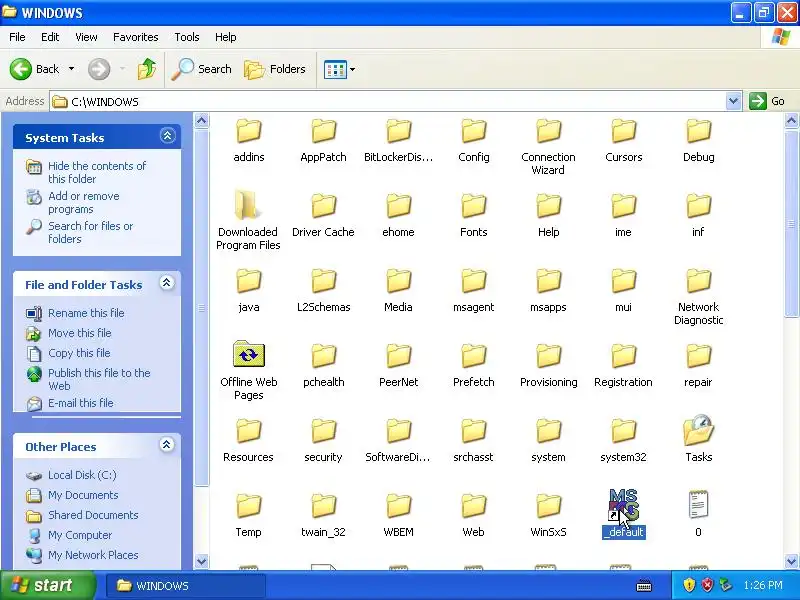Click the 1:26 PM clock
The height and width of the screenshot is (600, 800).
point(763,585)
